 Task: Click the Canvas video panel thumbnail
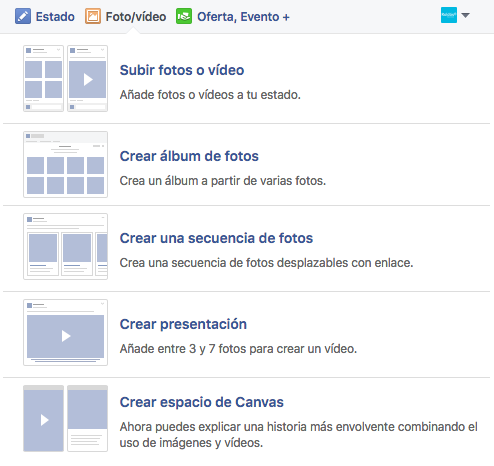pyautogui.click(x=43, y=418)
